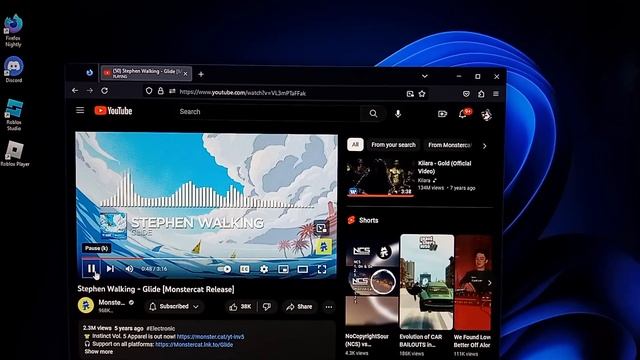
Task: Toggle the autoplay switch
Action: (224, 269)
